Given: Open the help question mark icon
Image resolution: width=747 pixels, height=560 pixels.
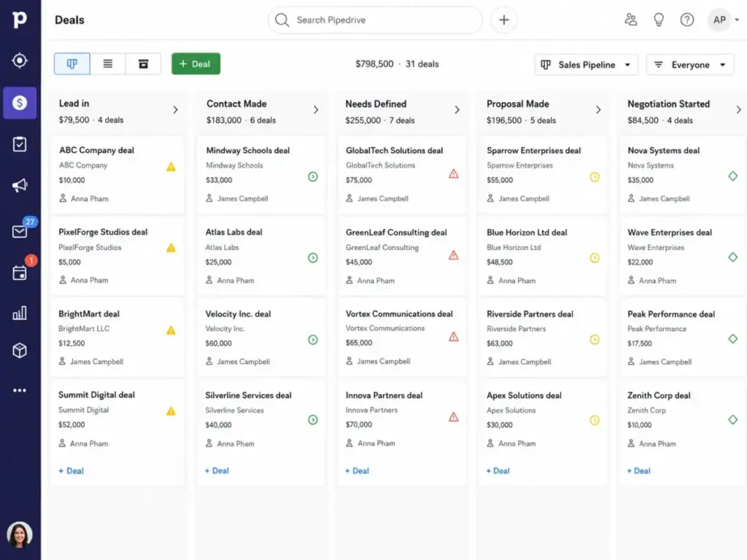Looking at the screenshot, I should coord(687,20).
